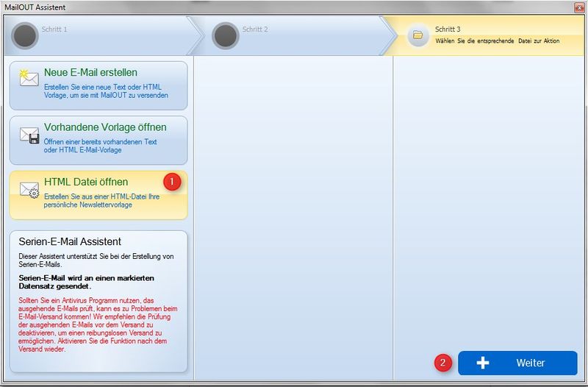Go to the Schritt 1 step label
Viewport: 588px width, 387px height.
tap(54, 29)
